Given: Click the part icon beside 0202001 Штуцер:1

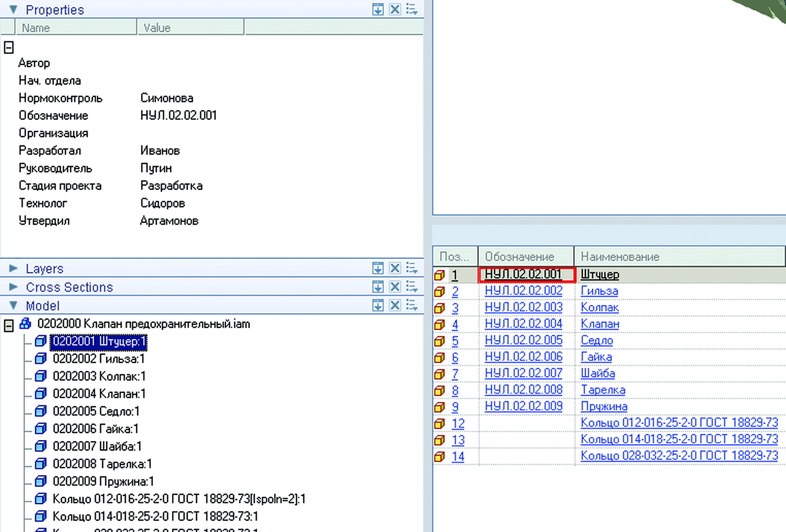Looking at the screenshot, I should (x=41, y=341).
